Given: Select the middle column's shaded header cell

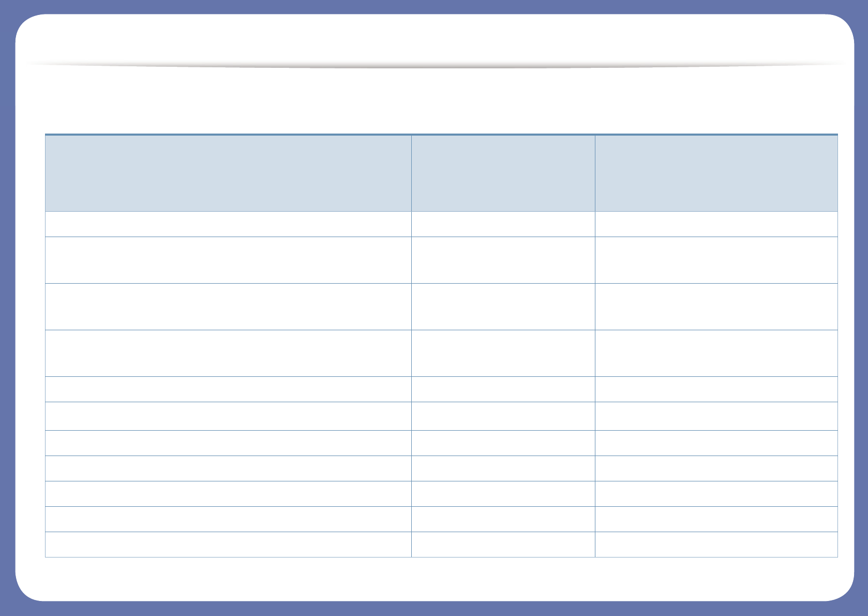Looking at the screenshot, I should 503,173.
